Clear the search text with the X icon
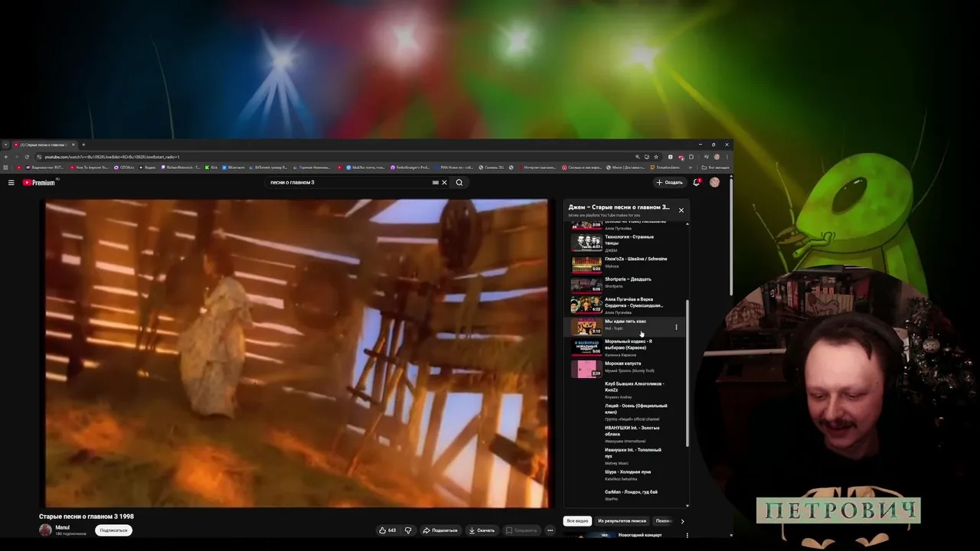 444,182
